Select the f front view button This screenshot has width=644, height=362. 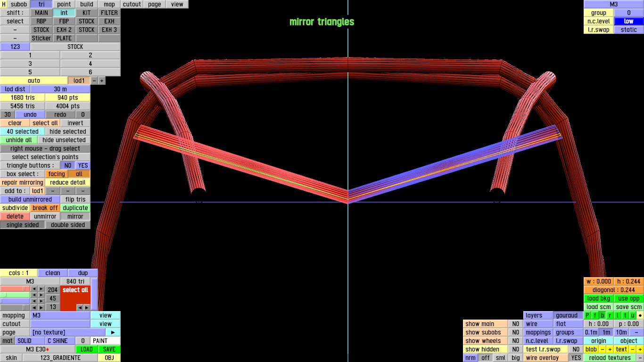tap(595, 315)
